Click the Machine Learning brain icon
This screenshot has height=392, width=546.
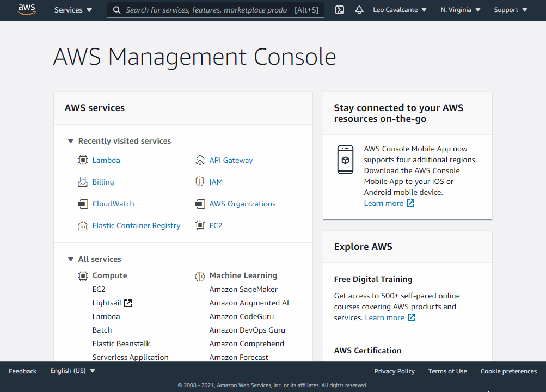pyautogui.click(x=200, y=276)
